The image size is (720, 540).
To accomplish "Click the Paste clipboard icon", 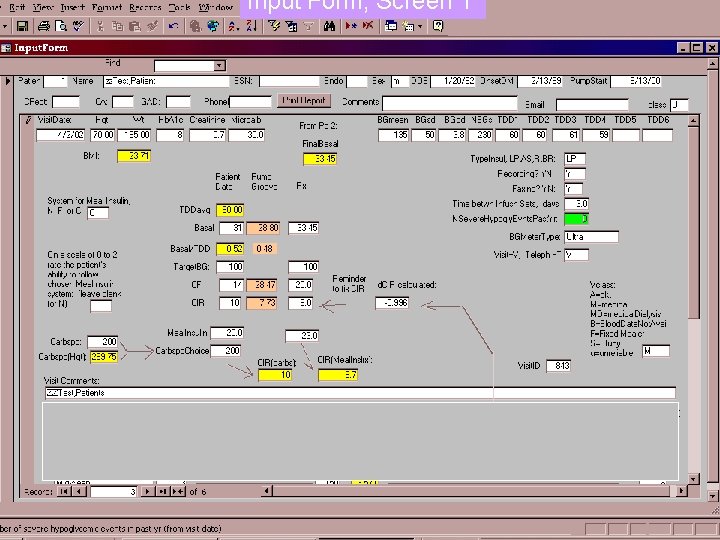I will point(135,26).
